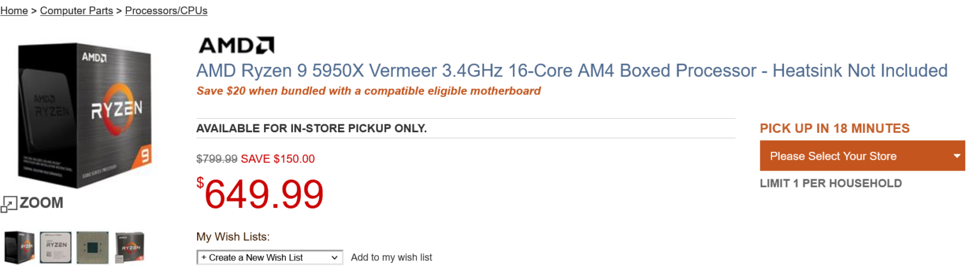Viewport: 980px width, 277px height.
Task: Click the $649.99 sale price
Action: coord(260,194)
